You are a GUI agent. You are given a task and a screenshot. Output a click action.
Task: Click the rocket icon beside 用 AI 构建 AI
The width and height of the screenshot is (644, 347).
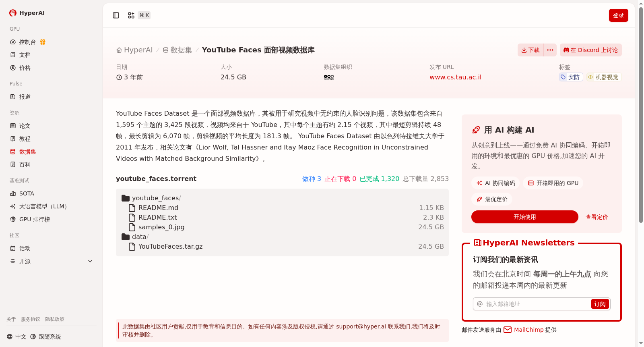click(x=476, y=130)
